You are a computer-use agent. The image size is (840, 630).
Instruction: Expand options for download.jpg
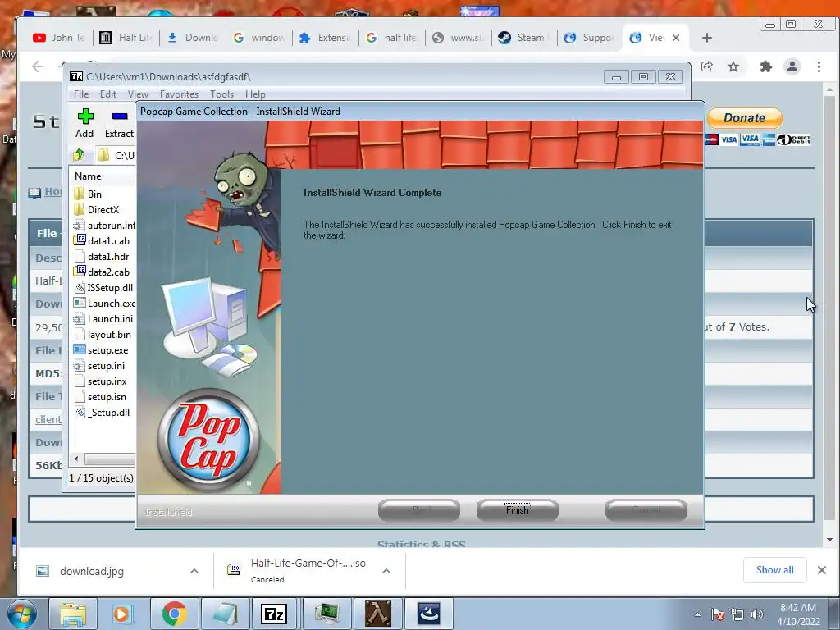[x=194, y=571]
